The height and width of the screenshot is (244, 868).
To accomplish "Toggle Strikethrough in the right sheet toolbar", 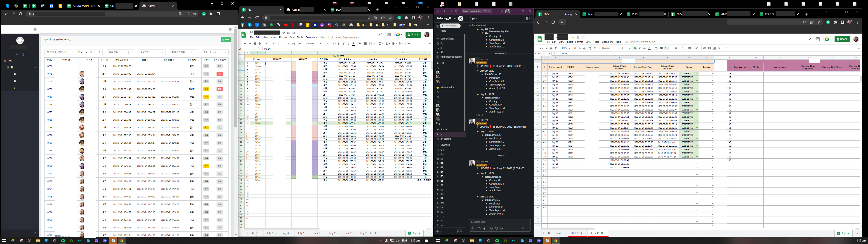I will pos(644,48).
